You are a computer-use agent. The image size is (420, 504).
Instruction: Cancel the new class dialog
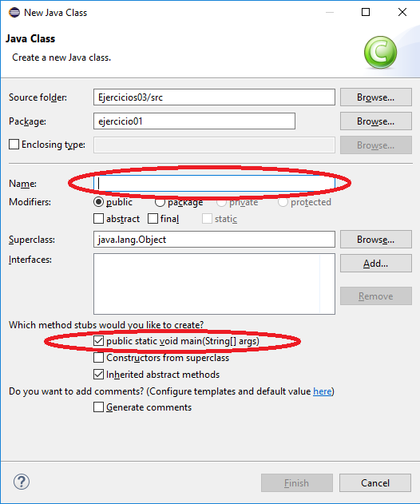(x=375, y=482)
